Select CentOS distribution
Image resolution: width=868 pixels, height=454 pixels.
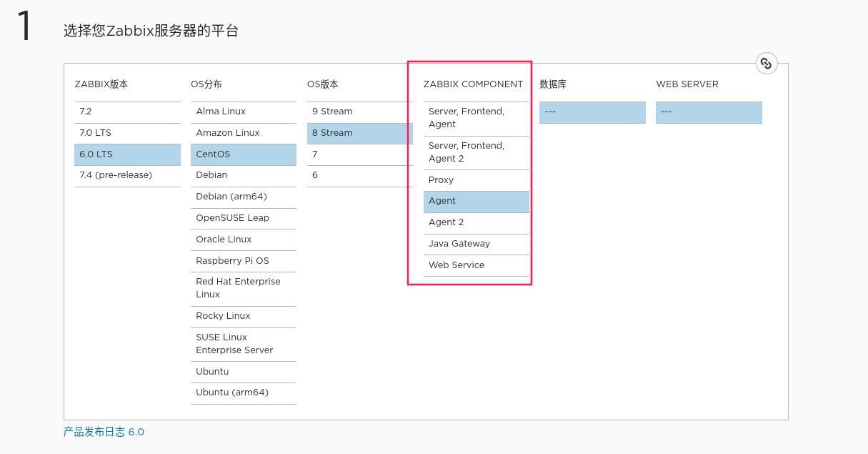pyautogui.click(x=244, y=154)
